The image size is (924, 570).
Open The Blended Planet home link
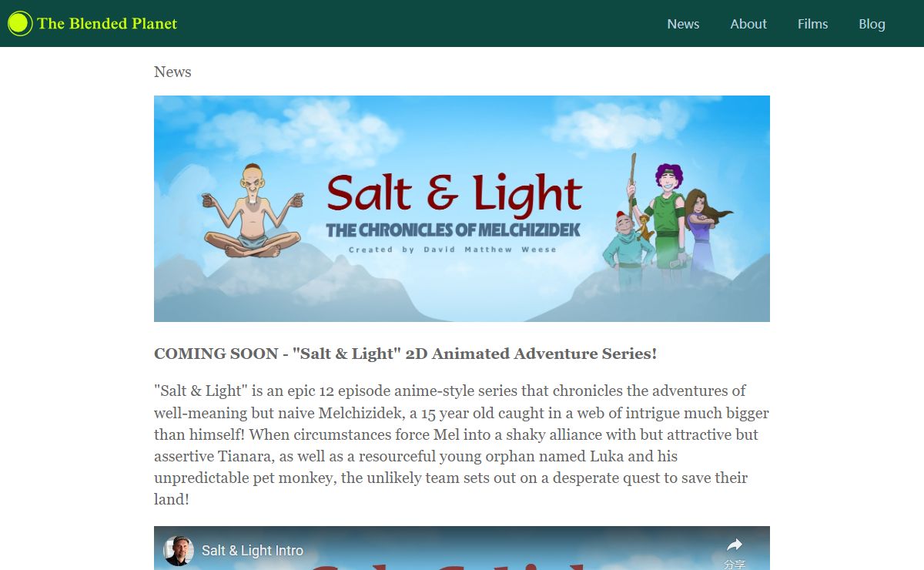[107, 24]
